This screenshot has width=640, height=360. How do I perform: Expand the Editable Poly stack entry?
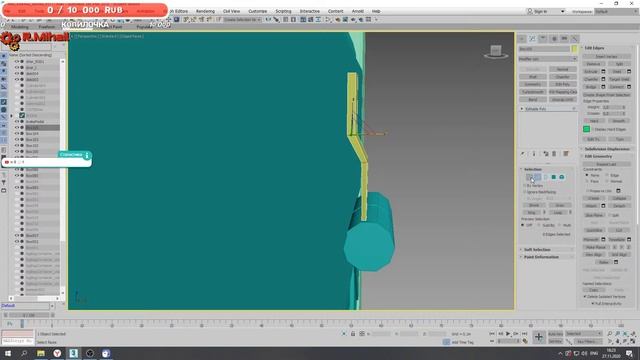coord(522,109)
